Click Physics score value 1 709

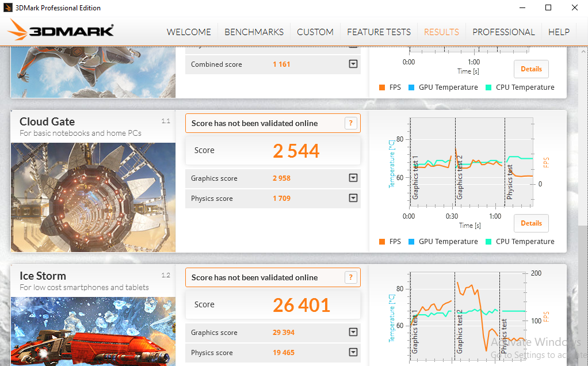[x=281, y=199]
